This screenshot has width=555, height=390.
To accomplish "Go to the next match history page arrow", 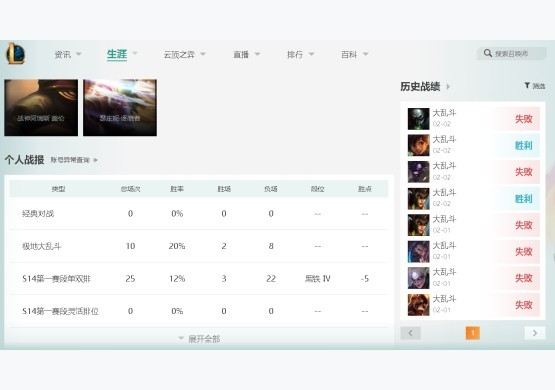I will coord(534,333).
